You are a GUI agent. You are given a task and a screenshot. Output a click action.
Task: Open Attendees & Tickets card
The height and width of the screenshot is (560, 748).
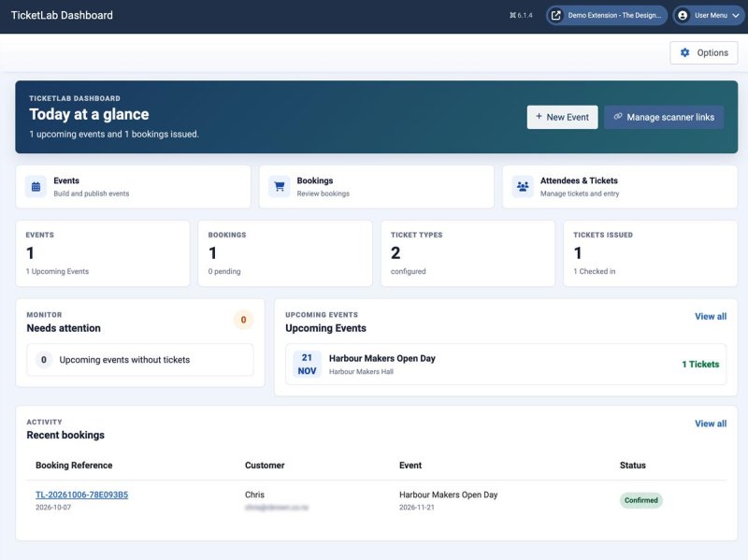[620, 186]
